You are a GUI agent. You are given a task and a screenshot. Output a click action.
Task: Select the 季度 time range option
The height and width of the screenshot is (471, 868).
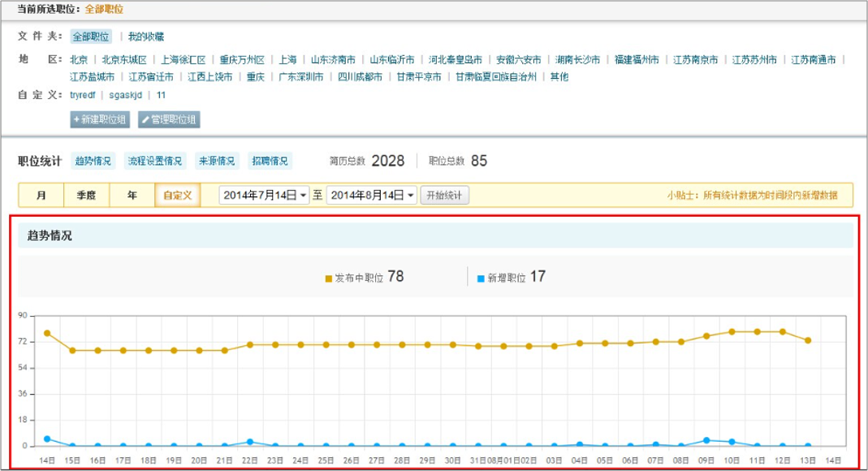[86, 196]
